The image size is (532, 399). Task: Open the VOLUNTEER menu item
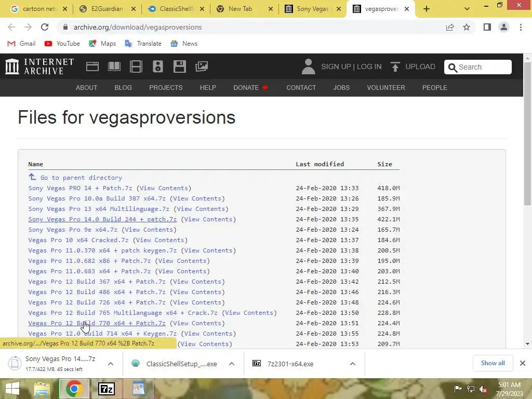(x=386, y=87)
